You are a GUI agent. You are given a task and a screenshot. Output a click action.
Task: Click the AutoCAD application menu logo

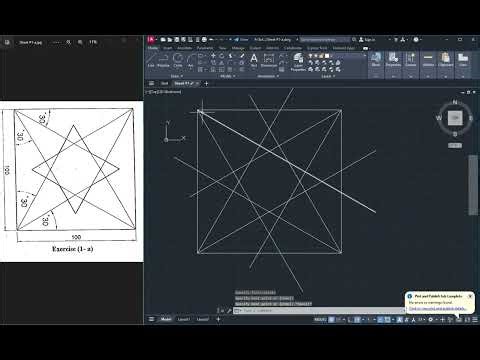151,40
